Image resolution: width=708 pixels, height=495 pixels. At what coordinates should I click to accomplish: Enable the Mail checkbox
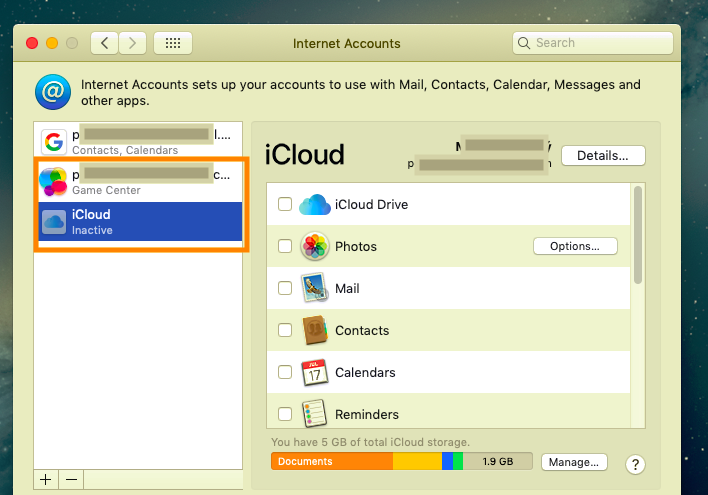pos(285,288)
